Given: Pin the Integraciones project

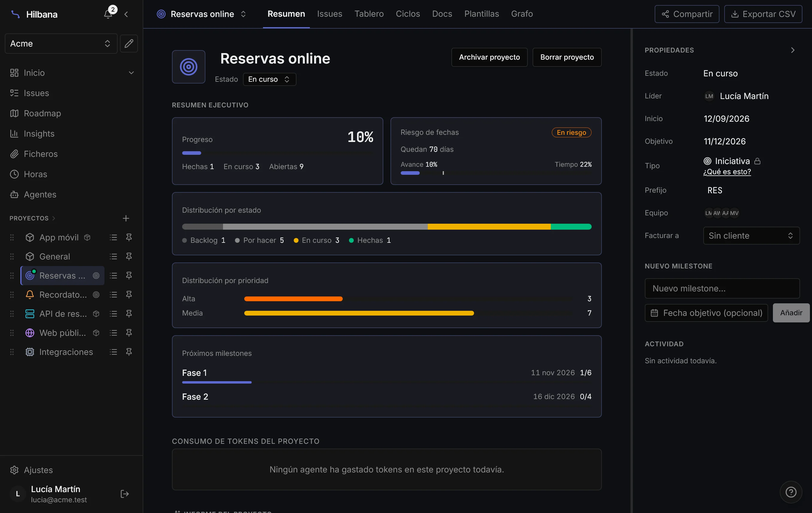Looking at the screenshot, I should pyautogui.click(x=129, y=352).
